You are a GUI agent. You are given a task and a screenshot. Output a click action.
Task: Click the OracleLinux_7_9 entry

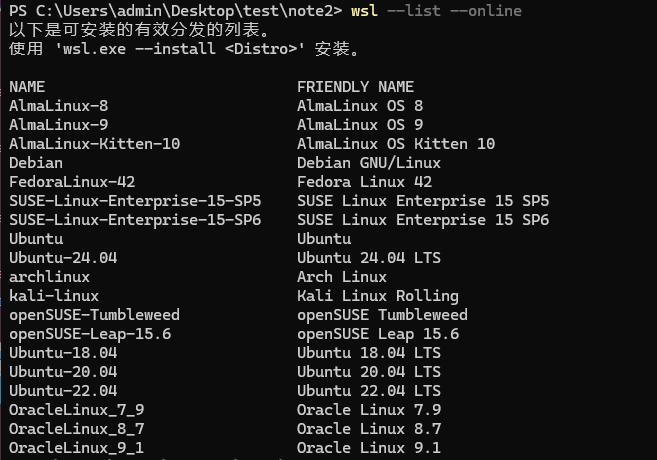click(x=77, y=410)
